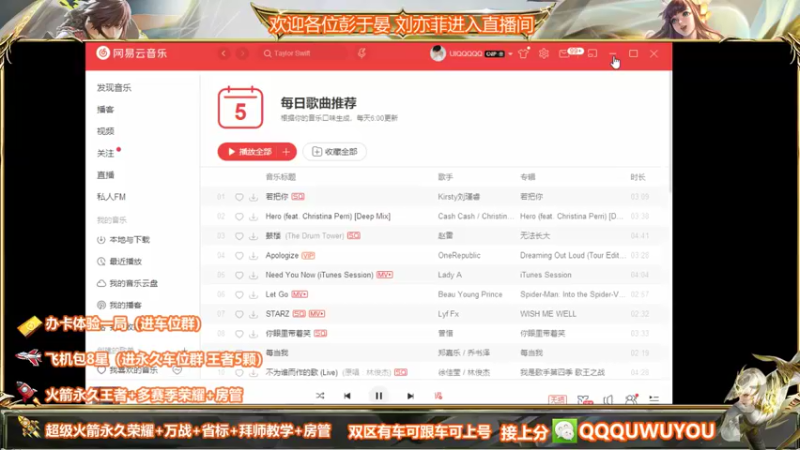
Task: Open 播客 in the sidebar
Action: (x=106, y=110)
